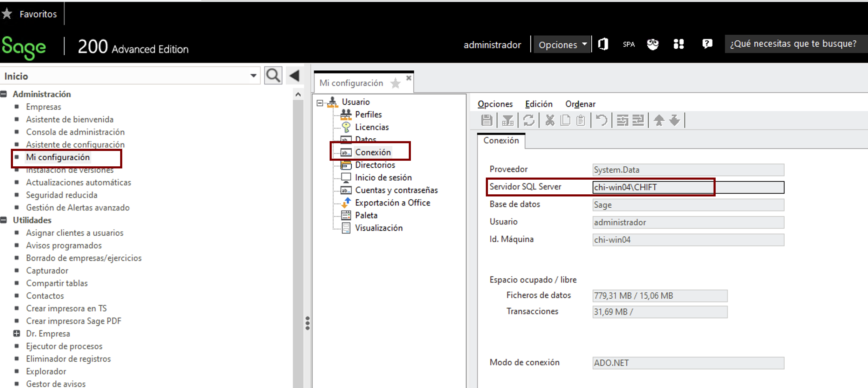This screenshot has width=868, height=388.
Task: Select Licencias in the Usuario tree
Action: click(x=372, y=127)
